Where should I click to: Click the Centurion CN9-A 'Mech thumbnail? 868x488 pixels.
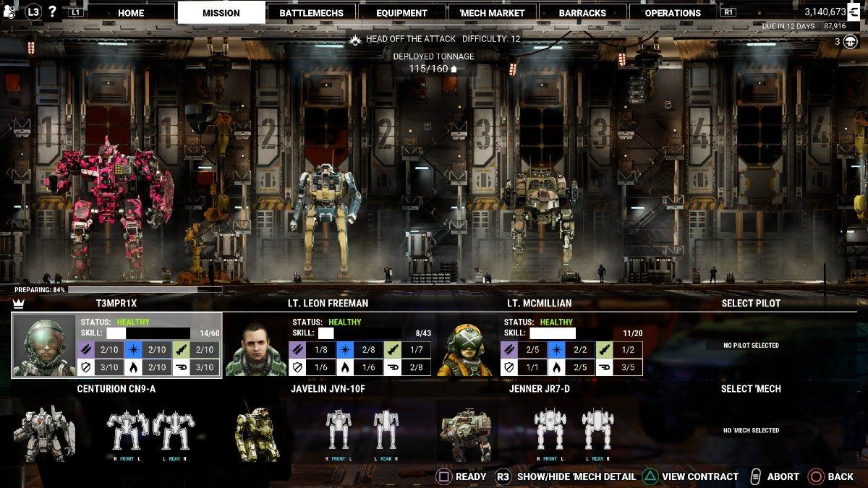45,433
